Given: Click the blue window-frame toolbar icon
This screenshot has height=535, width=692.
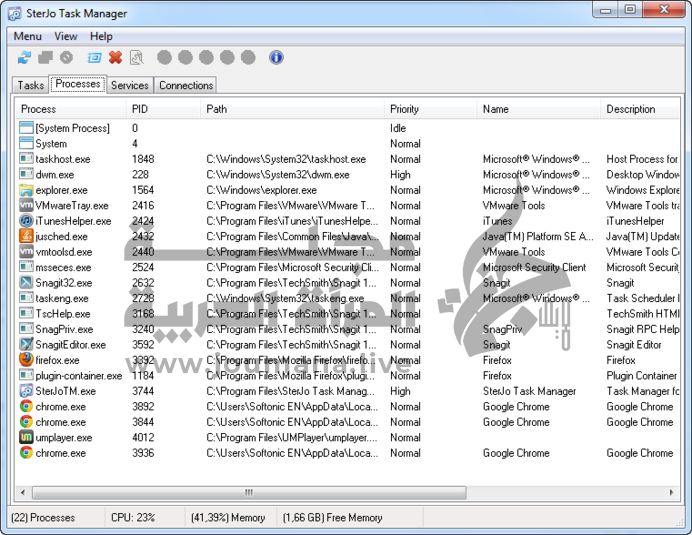Looking at the screenshot, I should (x=94, y=57).
